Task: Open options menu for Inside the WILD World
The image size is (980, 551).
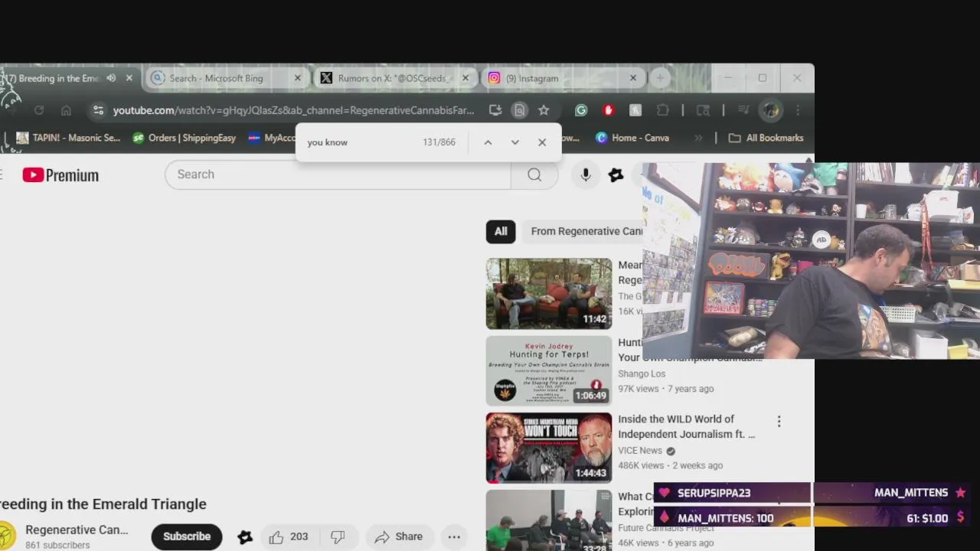Action: [x=779, y=422]
